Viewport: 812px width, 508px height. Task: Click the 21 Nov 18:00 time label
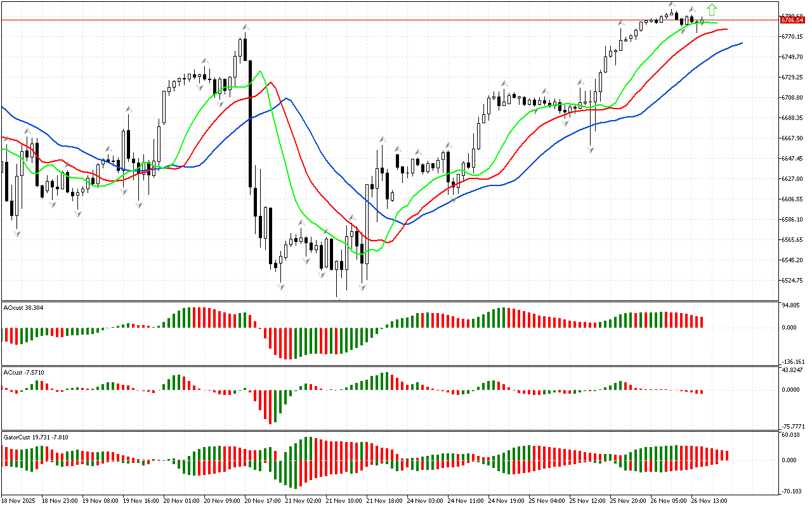[384, 500]
